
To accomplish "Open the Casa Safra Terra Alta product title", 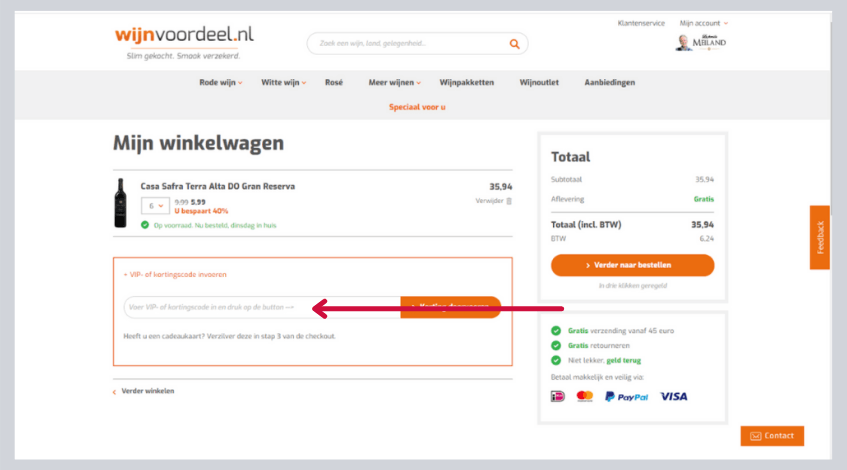I will tap(218, 186).
